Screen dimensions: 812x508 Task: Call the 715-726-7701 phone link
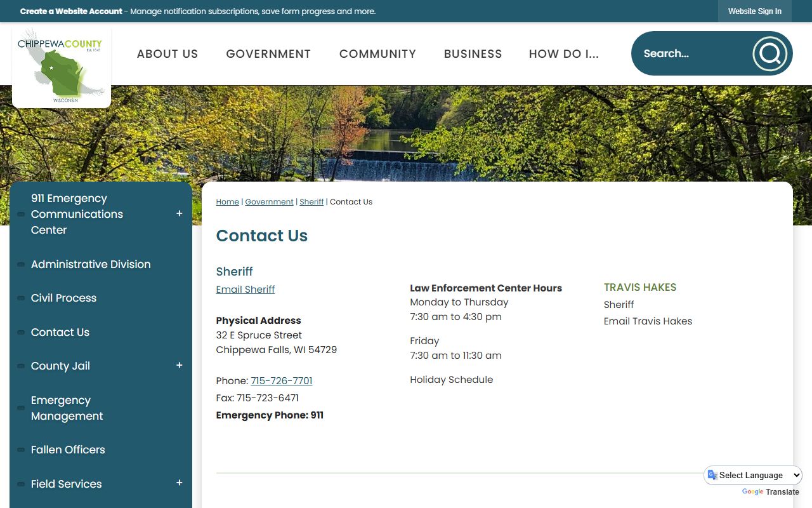coord(281,381)
